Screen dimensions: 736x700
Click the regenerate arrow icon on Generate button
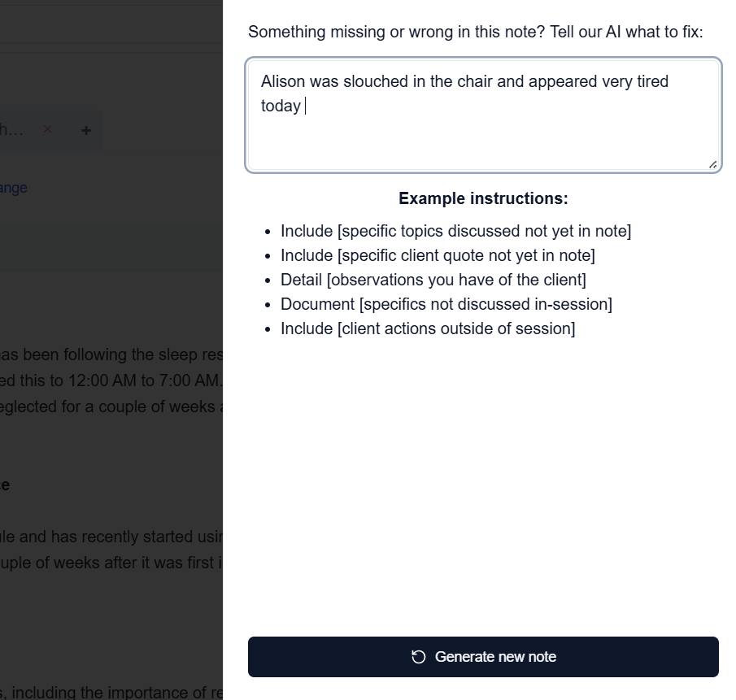coord(419,657)
